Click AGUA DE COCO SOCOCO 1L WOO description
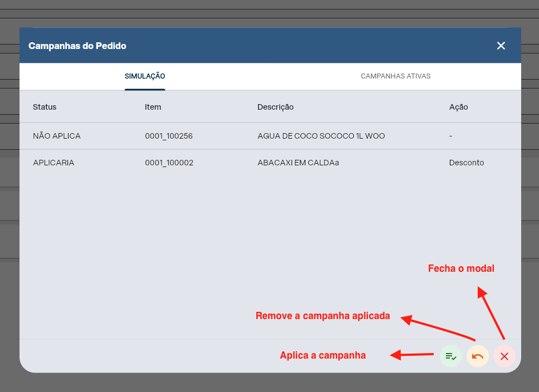Image resolution: width=539 pixels, height=392 pixels. tap(321, 136)
